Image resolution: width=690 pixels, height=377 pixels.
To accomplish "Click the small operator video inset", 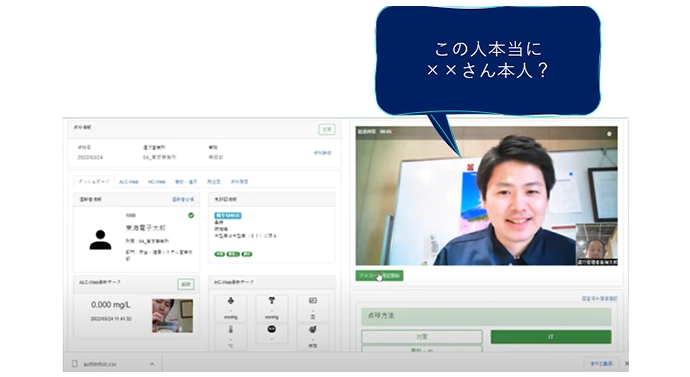I will [x=597, y=244].
